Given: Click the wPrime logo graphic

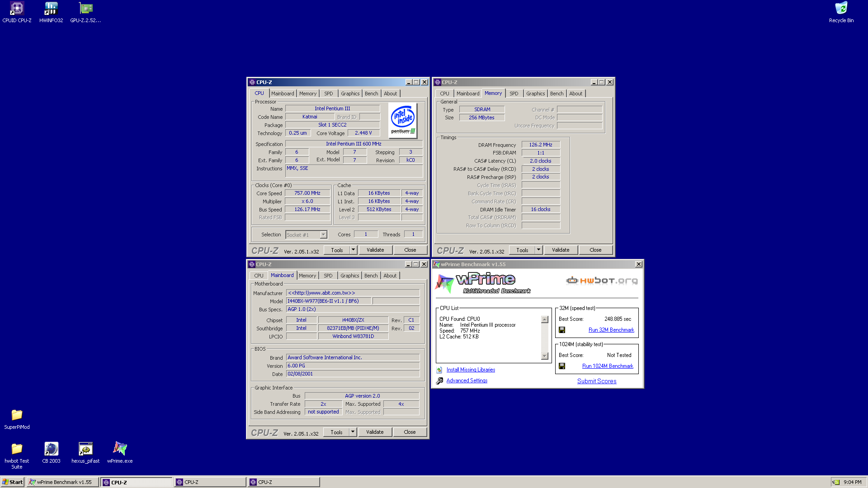Looking at the screenshot, I should coord(482,283).
